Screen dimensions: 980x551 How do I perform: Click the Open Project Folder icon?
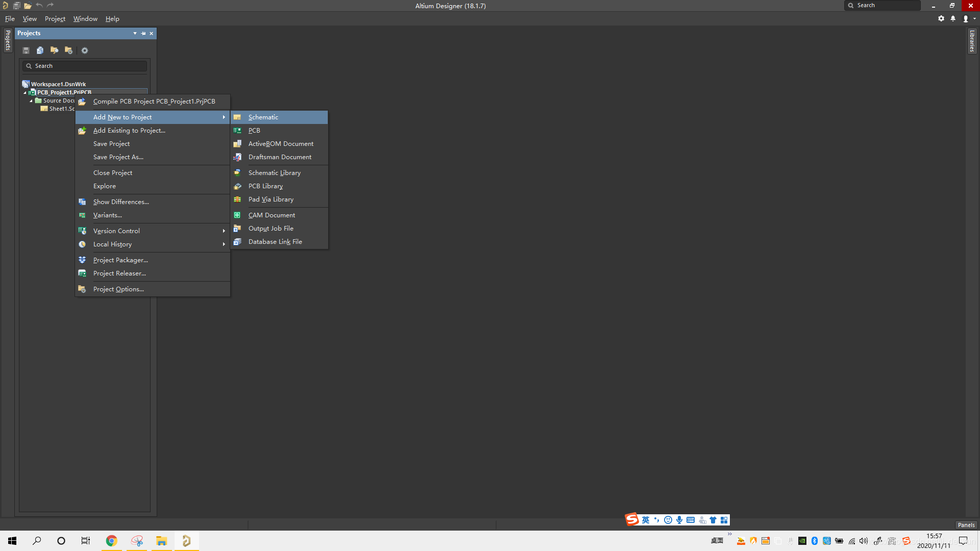click(54, 51)
